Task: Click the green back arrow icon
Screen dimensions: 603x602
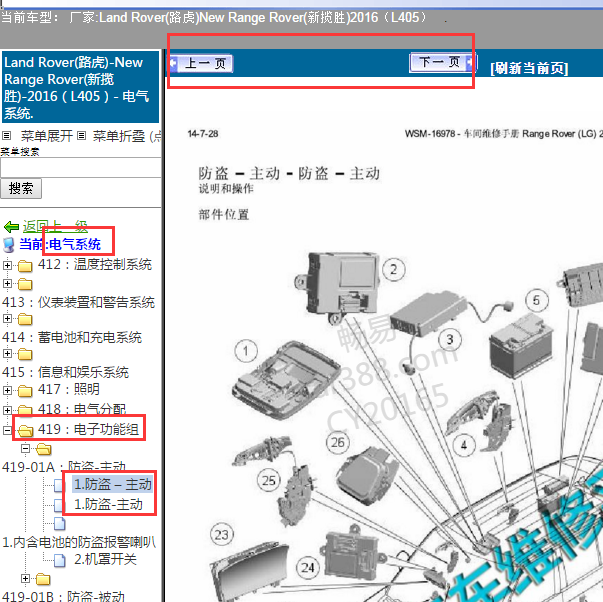Action: point(11,227)
